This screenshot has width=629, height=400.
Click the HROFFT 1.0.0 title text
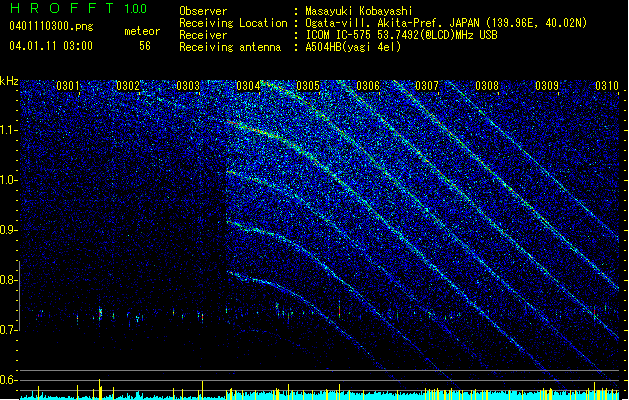pos(78,8)
